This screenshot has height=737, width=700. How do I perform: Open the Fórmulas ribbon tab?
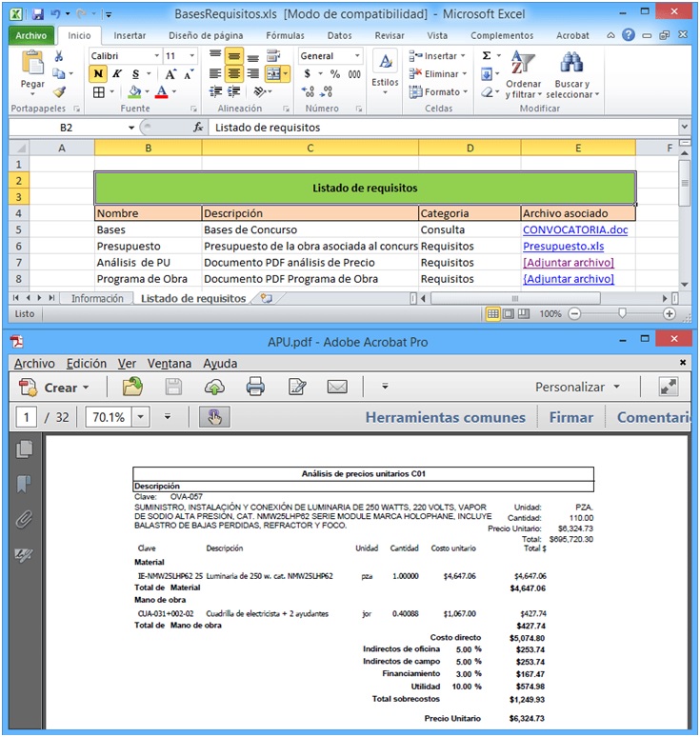pos(285,35)
